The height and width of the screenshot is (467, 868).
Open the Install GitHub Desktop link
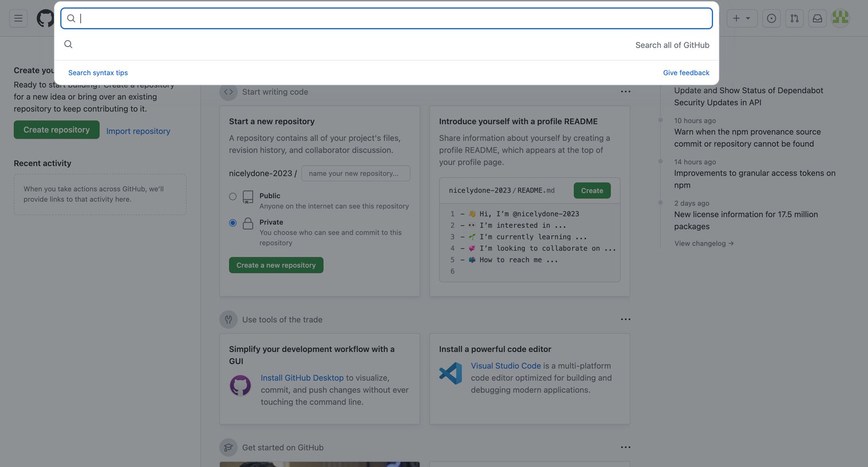[x=302, y=378]
